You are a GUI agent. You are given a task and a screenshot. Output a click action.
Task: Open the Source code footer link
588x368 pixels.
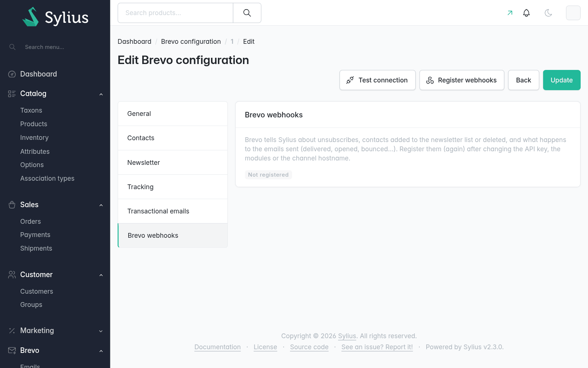coord(309,347)
